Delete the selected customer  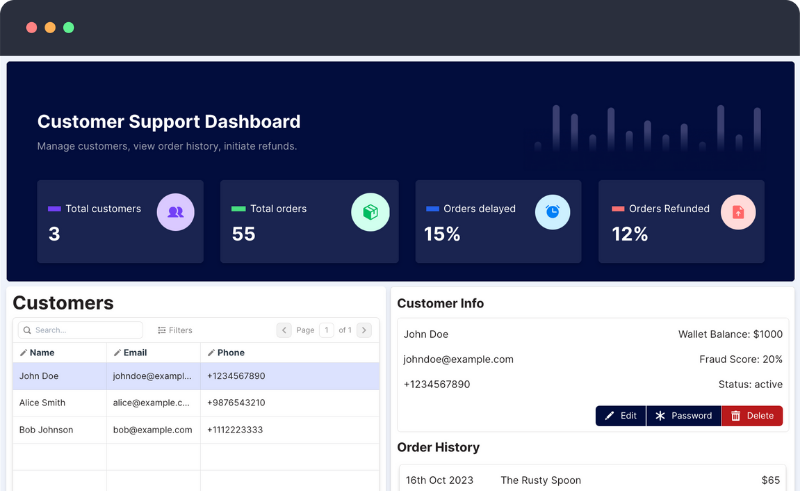(x=752, y=415)
